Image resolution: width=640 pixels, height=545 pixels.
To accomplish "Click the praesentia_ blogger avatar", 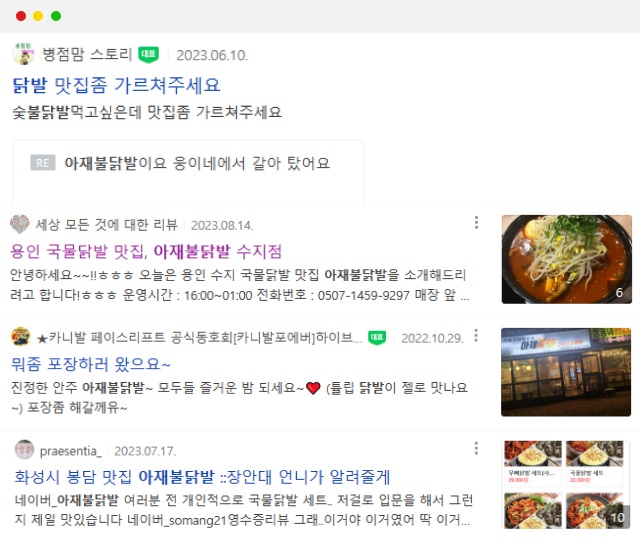I will click(x=24, y=450).
